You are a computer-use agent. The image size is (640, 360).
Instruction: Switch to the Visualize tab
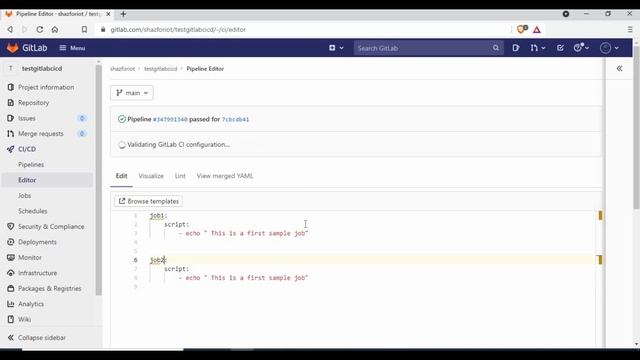click(151, 176)
